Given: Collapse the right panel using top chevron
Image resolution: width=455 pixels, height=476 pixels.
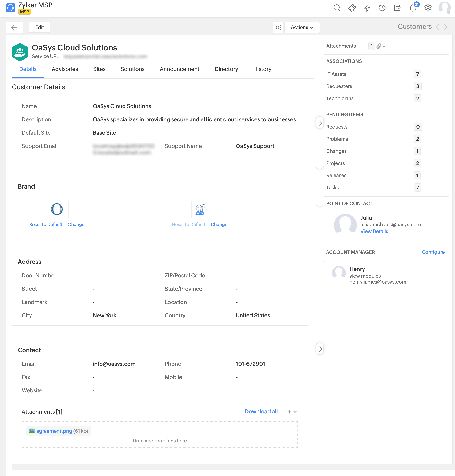Looking at the screenshot, I should click(320, 123).
